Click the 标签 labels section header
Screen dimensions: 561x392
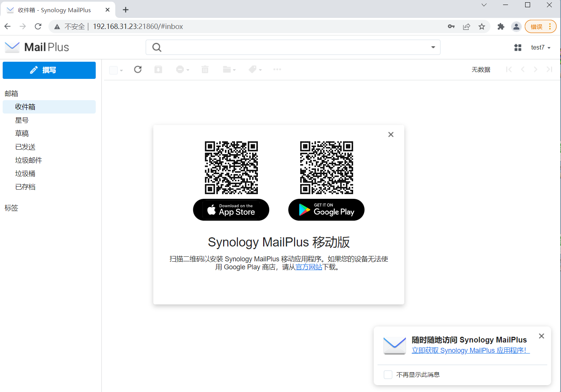[11, 208]
